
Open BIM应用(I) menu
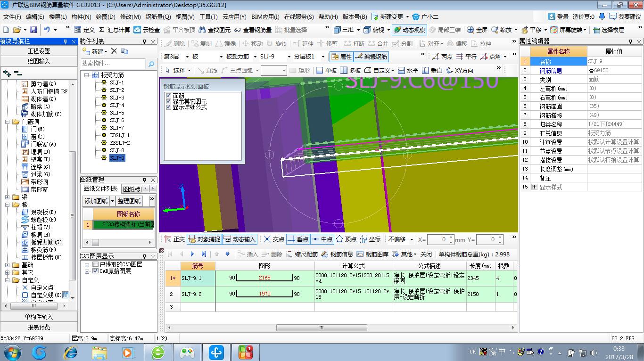coord(265,16)
